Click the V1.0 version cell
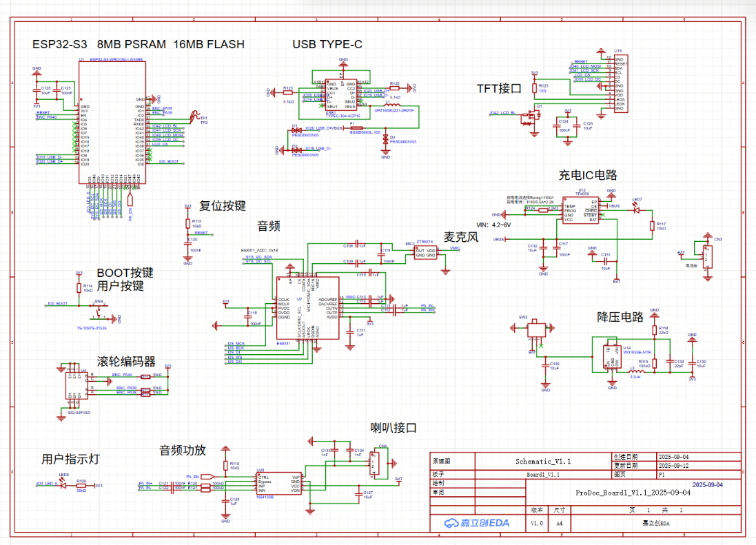 pos(537,524)
